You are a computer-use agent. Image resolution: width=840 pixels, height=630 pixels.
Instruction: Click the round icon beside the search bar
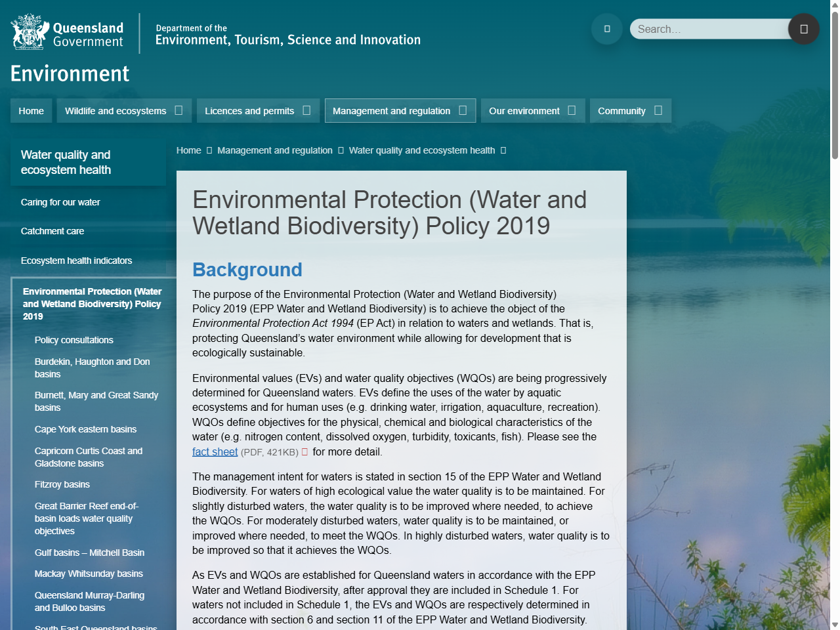click(x=606, y=29)
